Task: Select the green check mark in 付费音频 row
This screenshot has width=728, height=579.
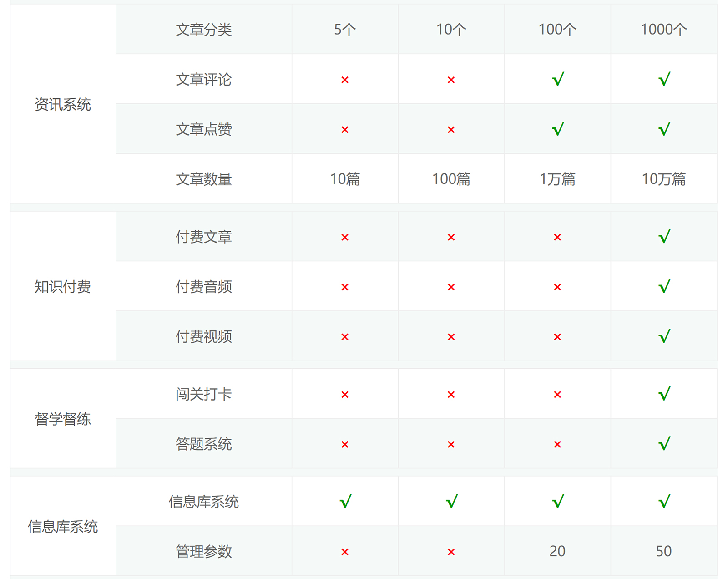Action: 664,286
